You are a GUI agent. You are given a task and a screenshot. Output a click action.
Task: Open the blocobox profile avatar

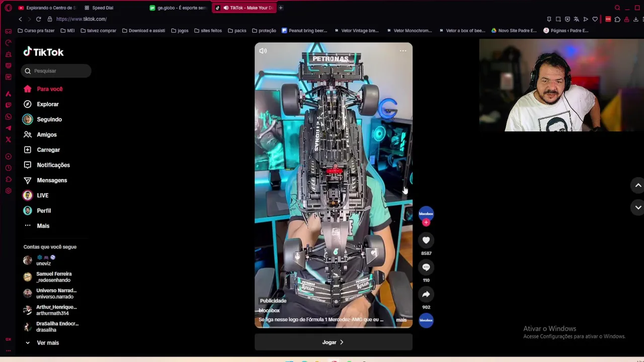426,213
